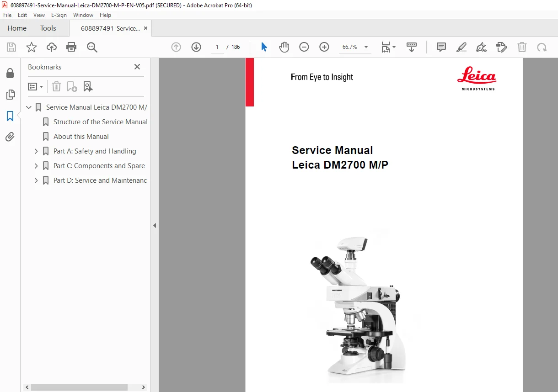Viewport: 558px width, 392px height.
Task: Zoom out with minus icon
Action: click(x=304, y=47)
